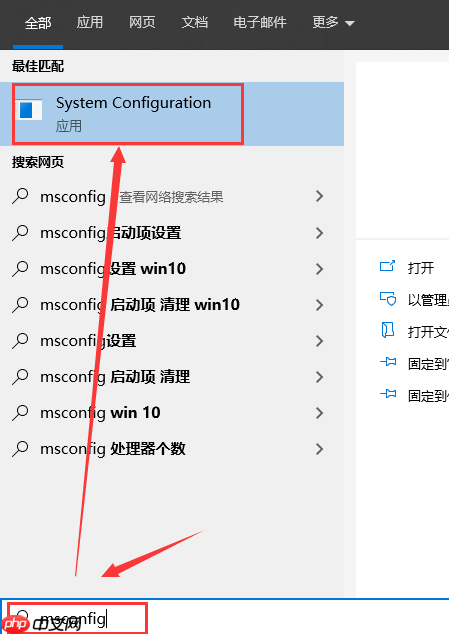Screen dimensions: 449x634
Task: Click search icon beside msconfig 查看网络搜索结果
Action: coord(20,197)
